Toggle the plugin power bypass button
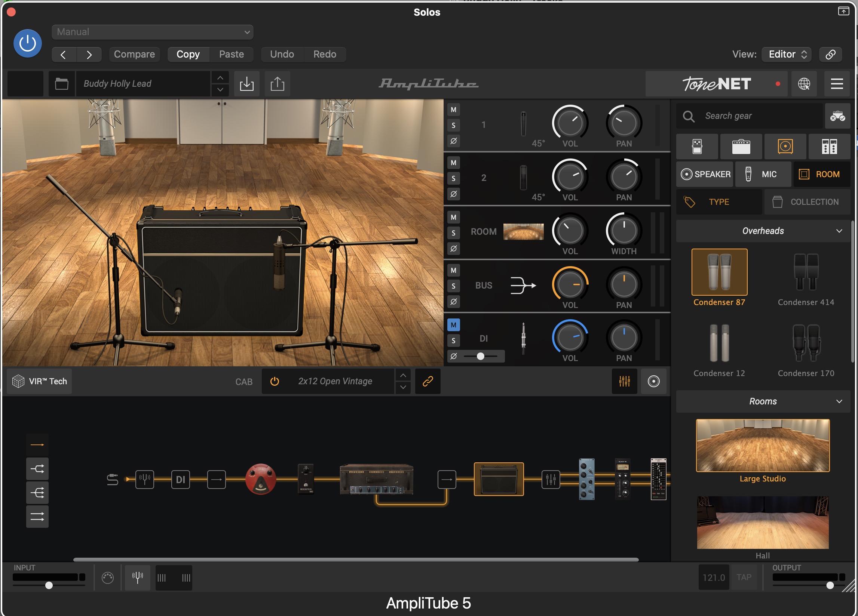Image resolution: width=858 pixels, height=616 pixels. coord(28,43)
